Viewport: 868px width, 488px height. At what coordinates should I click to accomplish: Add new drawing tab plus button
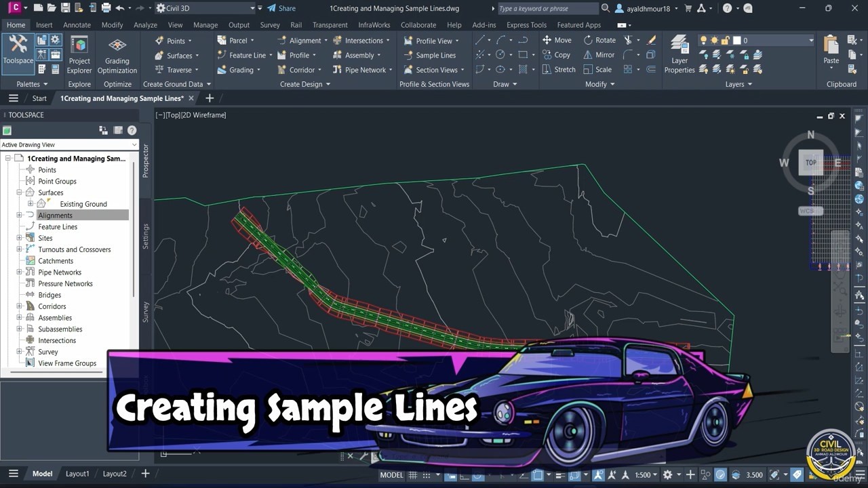[x=210, y=98]
